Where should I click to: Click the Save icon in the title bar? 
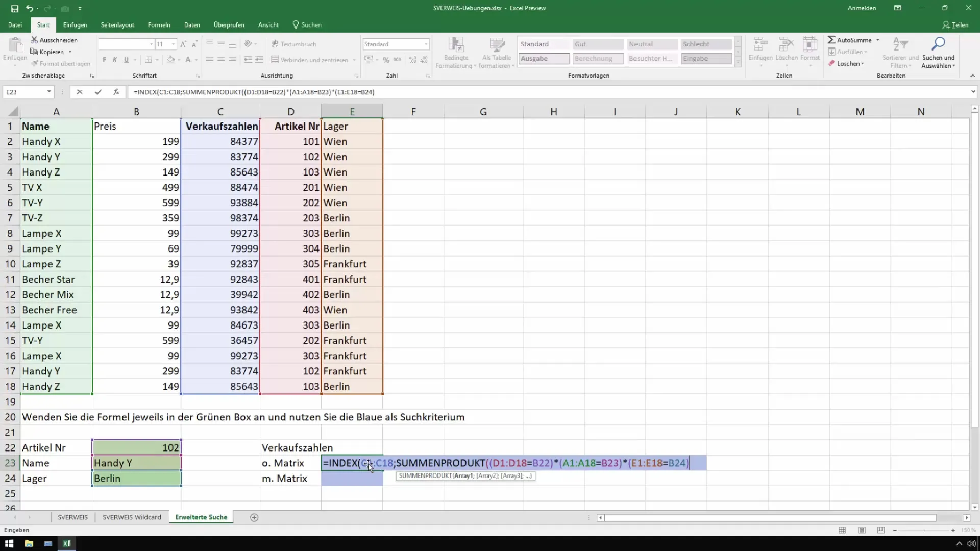click(x=14, y=8)
